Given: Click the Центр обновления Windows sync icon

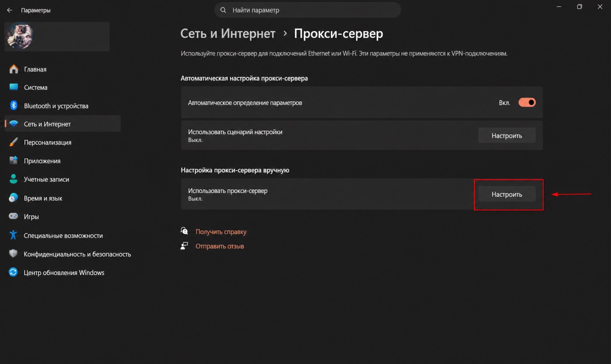Looking at the screenshot, I should point(13,272).
